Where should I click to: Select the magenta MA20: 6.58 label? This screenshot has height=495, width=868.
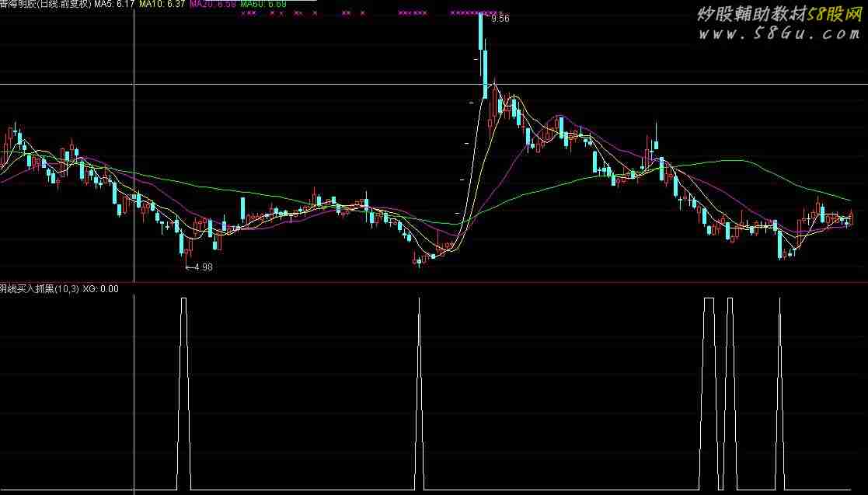pyautogui.click(x=213, y=4)
